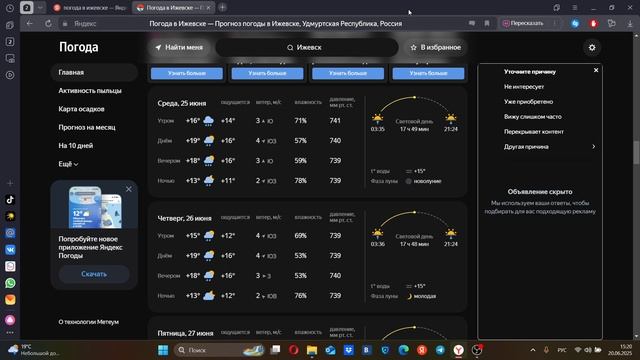Screen dimensions: 640x360
Task: Click the Среда, 25 июня heading
Action: [182, 103]
